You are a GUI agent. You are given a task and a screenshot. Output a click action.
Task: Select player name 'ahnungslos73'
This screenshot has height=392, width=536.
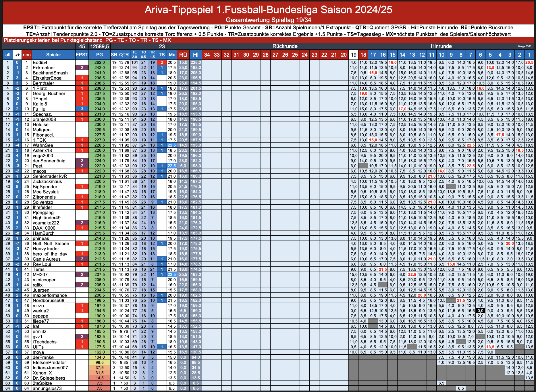click(47, 388)
